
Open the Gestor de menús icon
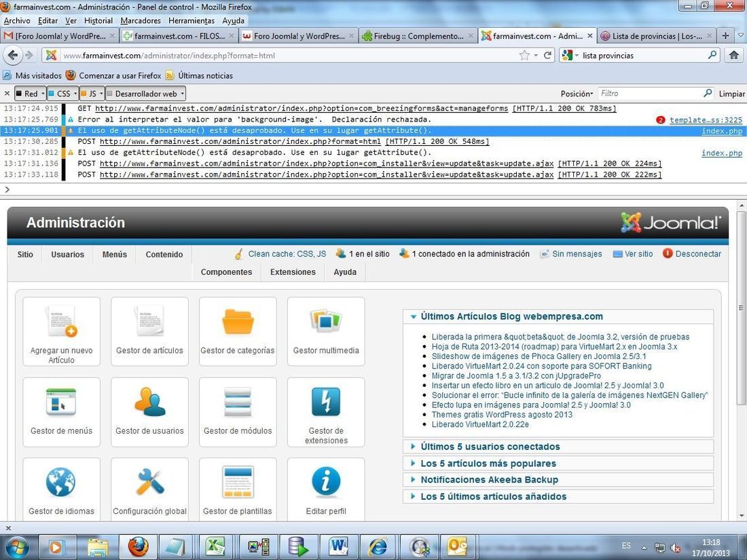pyautogui.click(x=61, y=412)
